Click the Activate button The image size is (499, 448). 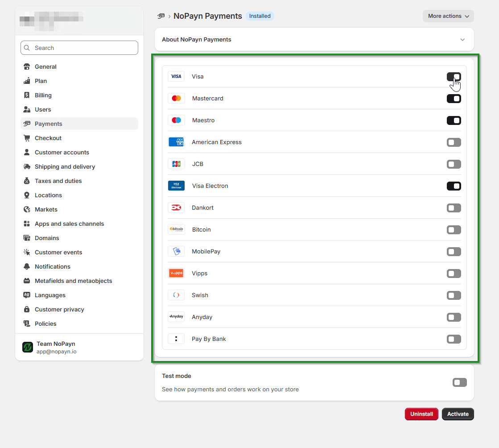458,414
